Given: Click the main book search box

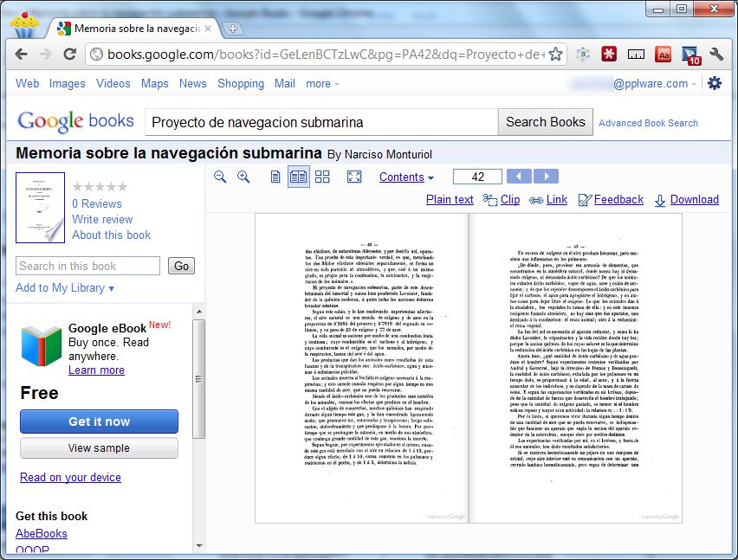Looking at the screenshot, I should tap(321, 122).
